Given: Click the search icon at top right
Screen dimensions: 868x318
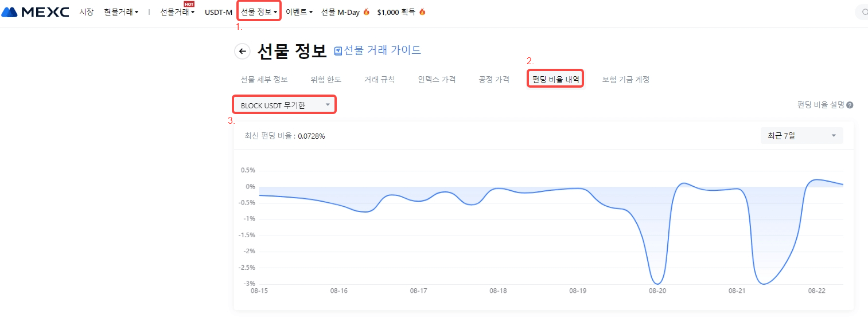Looking at the screenshot, I should [865, 12].
